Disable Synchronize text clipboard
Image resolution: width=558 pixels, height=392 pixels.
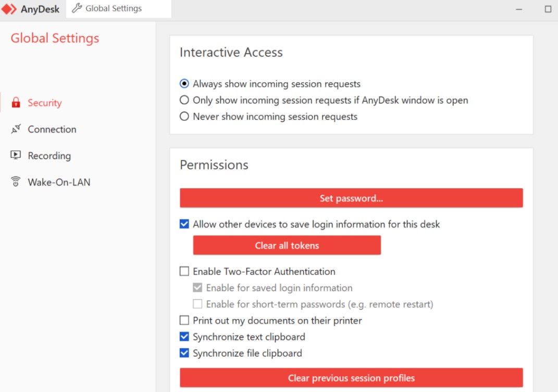point(184,337)
